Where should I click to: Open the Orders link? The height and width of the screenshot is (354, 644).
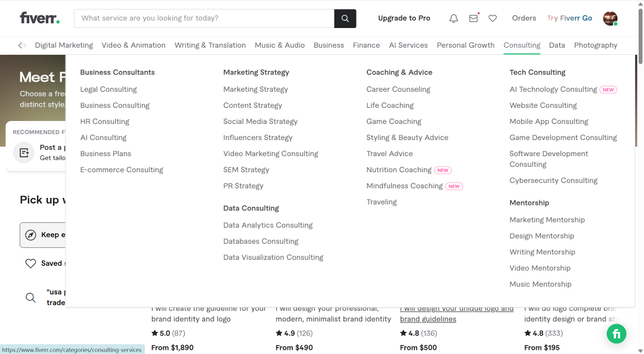pyautogui.click(x=524, y=18)
